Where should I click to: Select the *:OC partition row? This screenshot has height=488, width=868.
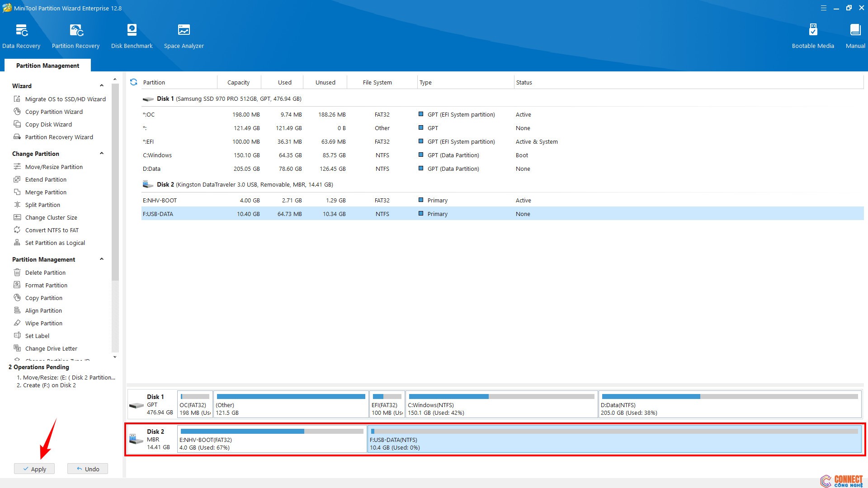[x=502, y=114]
